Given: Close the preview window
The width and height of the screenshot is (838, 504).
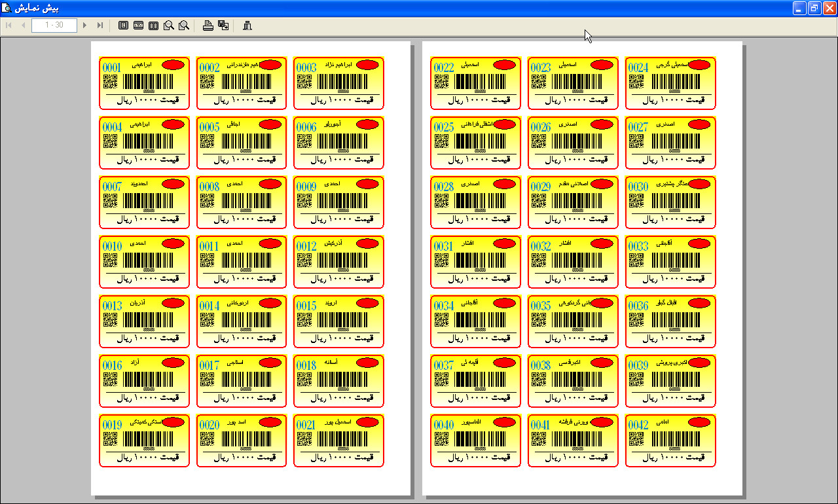Looking at the screenshot, I should [x=829, y=8].
